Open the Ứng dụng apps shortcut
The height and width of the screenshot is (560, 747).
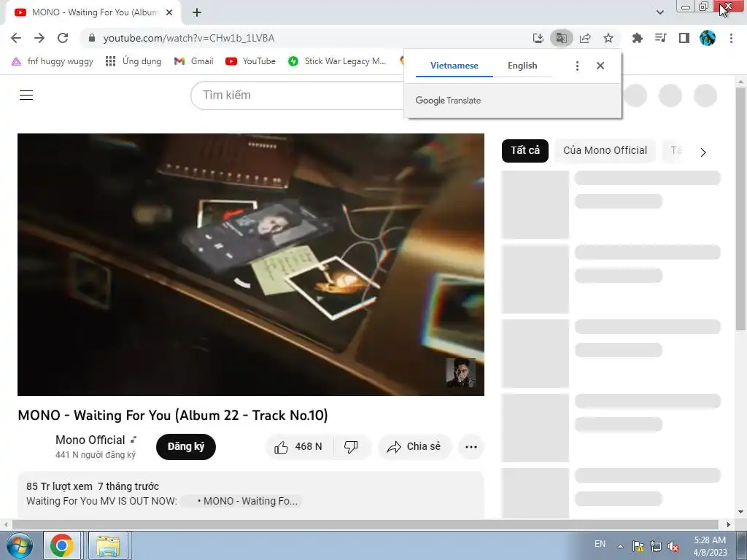click(133, 61)
